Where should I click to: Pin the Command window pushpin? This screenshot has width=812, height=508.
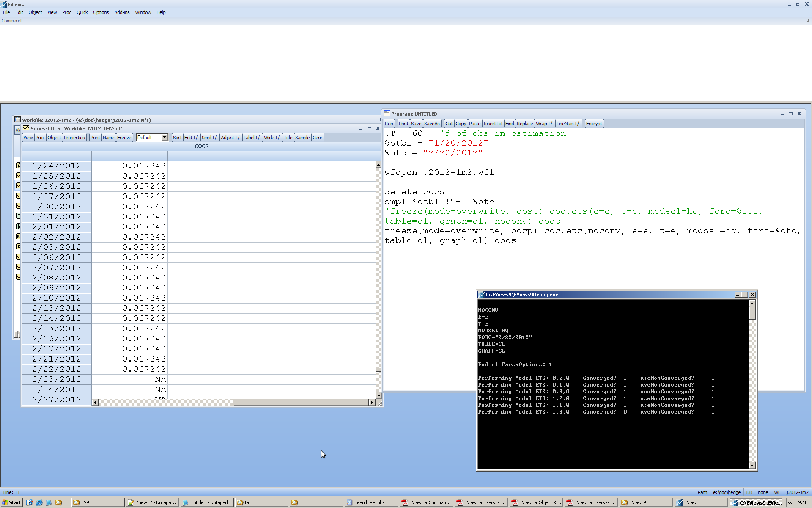807,21
